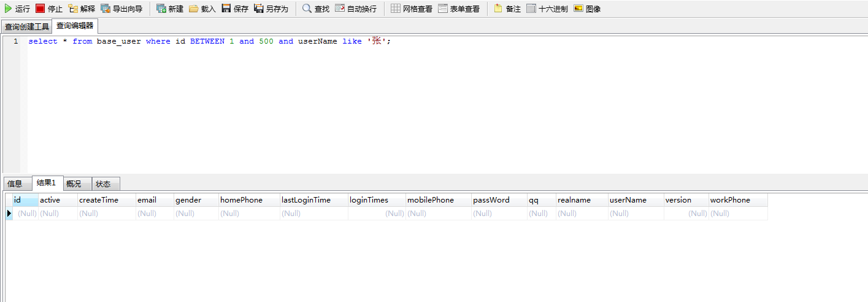Screen dimensions: 868x302
Task: Click the row indicator arrow in results
Action: 9,214
